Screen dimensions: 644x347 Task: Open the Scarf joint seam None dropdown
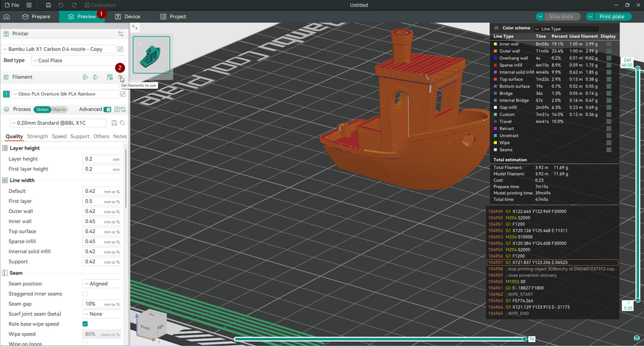click(102, 314)
